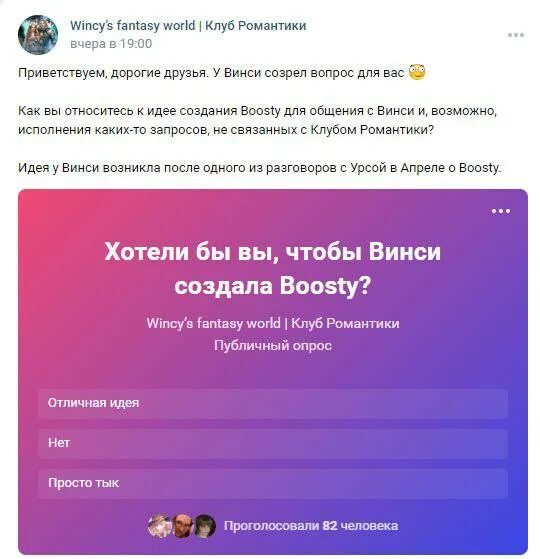Click the middle voter avatar in poll

click(182, 526)
